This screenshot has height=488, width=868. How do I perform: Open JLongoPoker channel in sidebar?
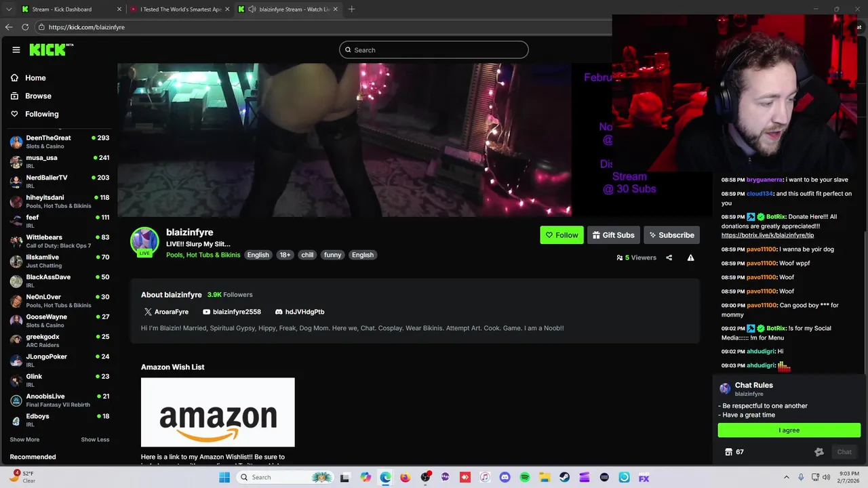[60, 360]
